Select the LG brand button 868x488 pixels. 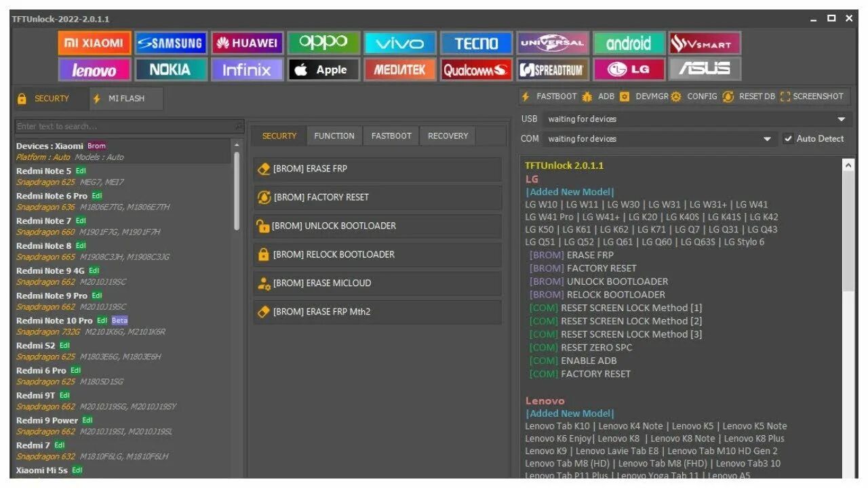[x=629, y=69]
